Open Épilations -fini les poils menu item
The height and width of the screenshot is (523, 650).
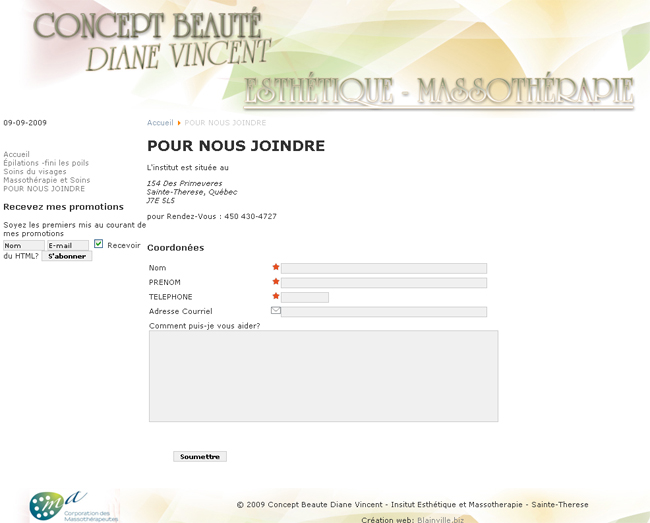(46, 163)
